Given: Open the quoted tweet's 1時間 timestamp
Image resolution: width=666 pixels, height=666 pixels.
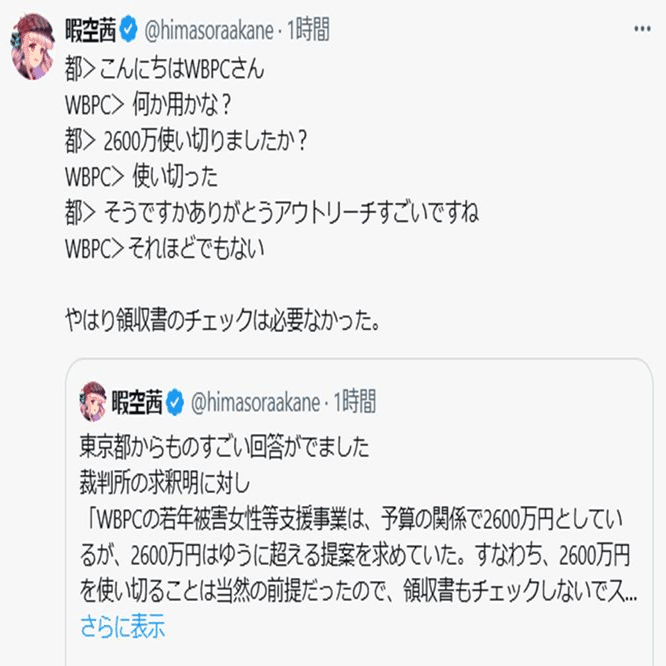Looking at the screenshot, I should tap(353, 402).
